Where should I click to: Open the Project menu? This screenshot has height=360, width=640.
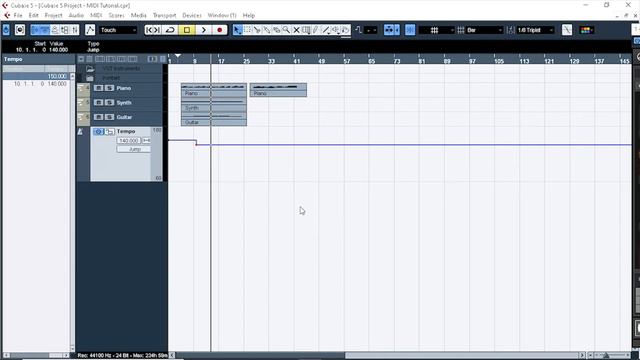click(x=53, y=16)
